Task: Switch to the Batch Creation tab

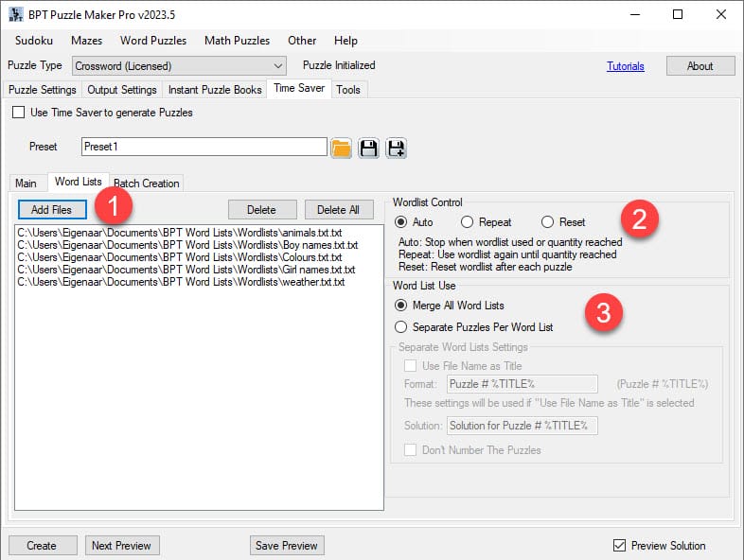Action: click(x=148, y=183)
